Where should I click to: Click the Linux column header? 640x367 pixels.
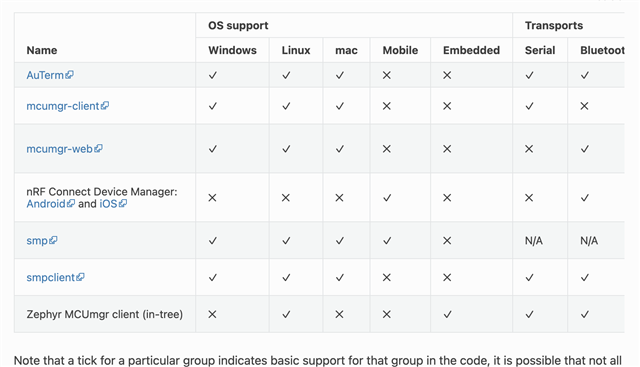296,50
